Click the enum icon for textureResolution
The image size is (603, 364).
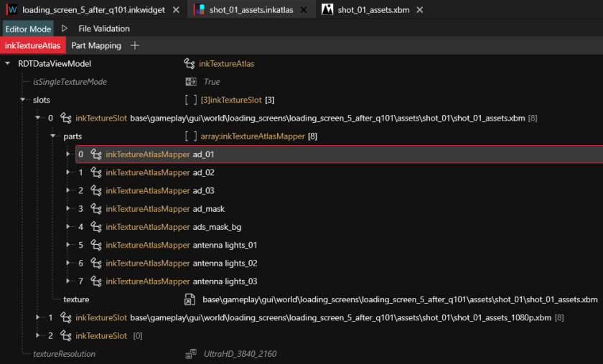191,354
